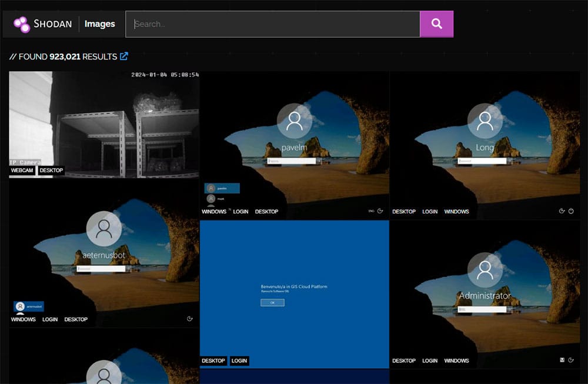
Task: Open the Shodan home link text
Action: (52, 24)
